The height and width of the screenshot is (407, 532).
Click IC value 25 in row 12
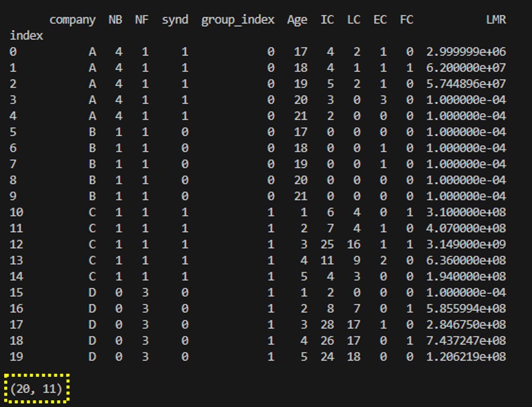click(328, 244)
